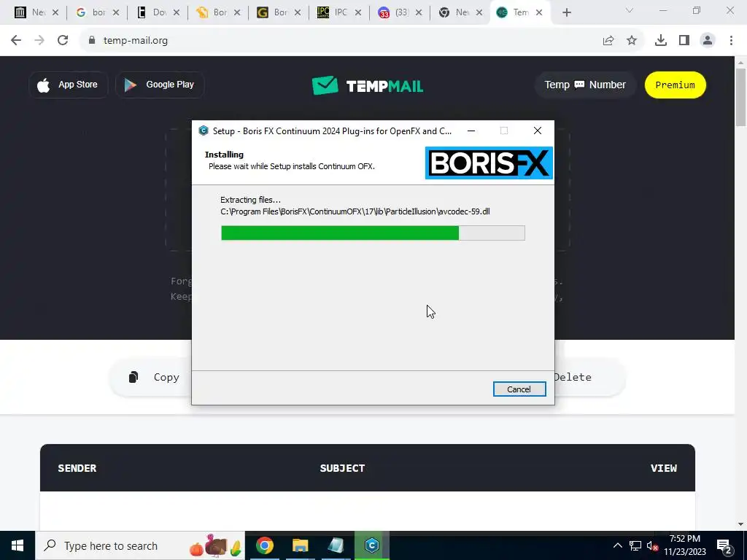Image resolution: width=747 pixels, height=560 pixels.
Task: Open the App Store link on TempMail
Action: pos(69,85)
